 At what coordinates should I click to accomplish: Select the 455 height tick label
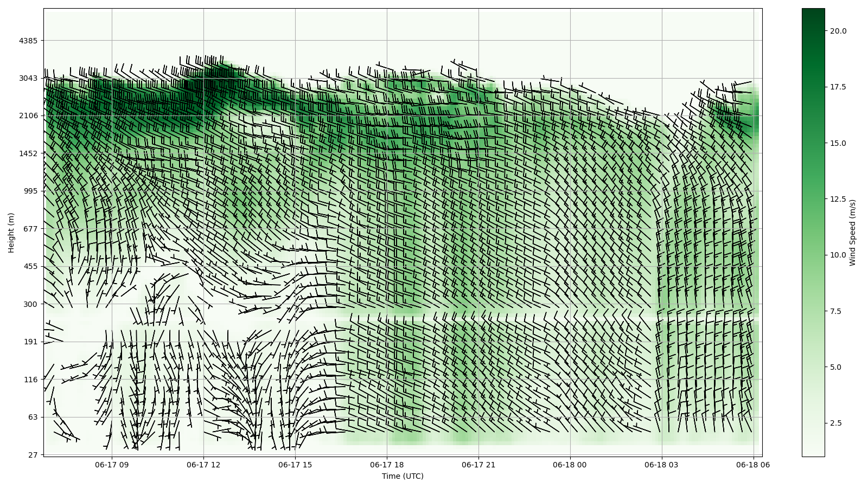30,266
